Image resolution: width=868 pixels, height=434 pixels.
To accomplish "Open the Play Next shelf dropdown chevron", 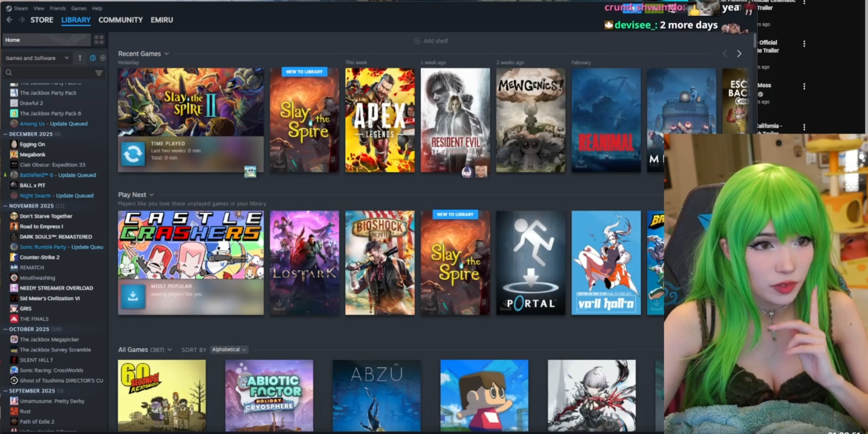I will pos(152,195).
